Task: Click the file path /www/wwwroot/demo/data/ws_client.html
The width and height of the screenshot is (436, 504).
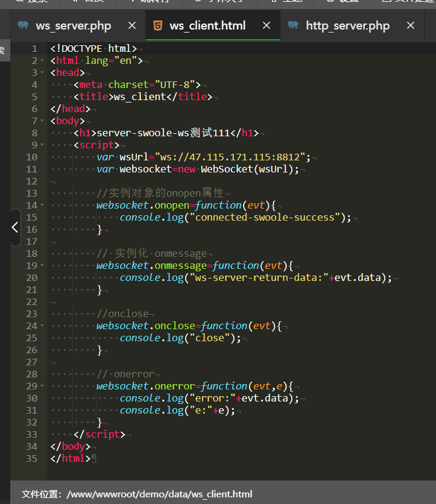Action: click(159, 494)
